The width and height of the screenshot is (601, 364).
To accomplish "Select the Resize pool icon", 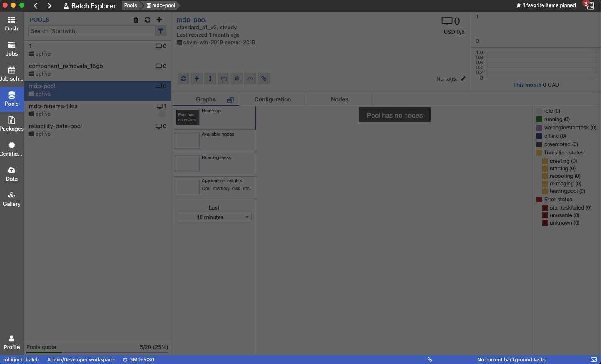I will pyautogui.click(x=210, y=78).
